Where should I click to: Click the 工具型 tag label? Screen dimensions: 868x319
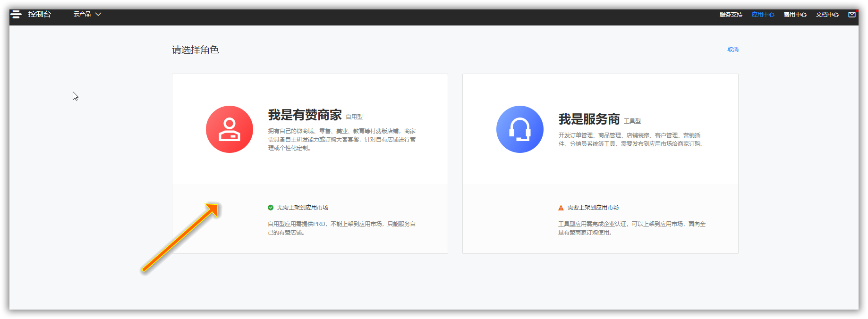point(632,121)
